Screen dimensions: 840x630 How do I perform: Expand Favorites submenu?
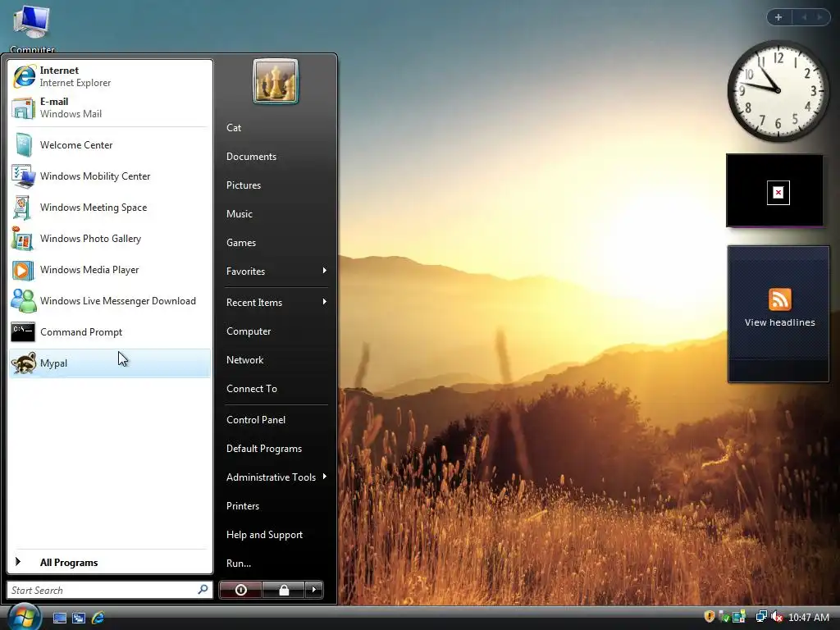pyautogui.click(x=276, y=271)
